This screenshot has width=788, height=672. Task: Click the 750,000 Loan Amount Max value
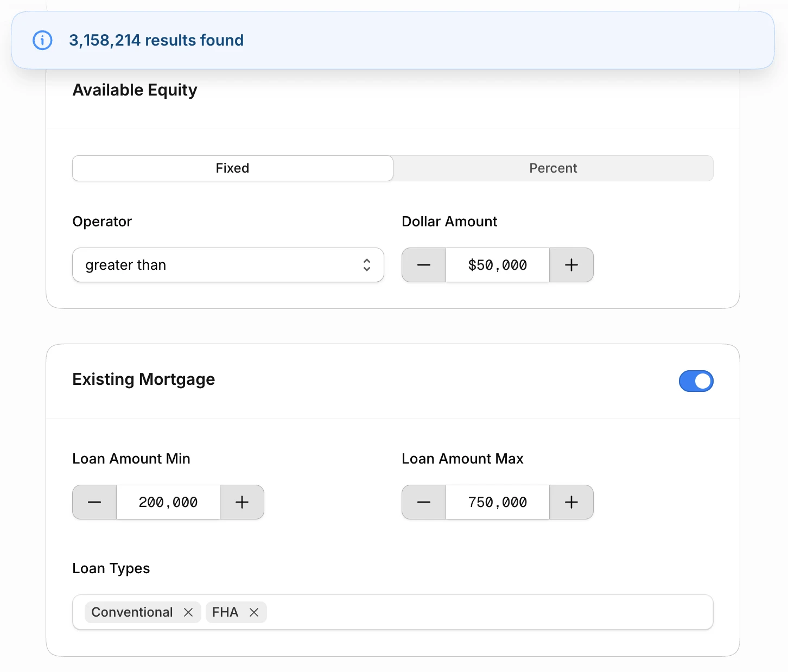pyautogui.click(x=497, y=502)
